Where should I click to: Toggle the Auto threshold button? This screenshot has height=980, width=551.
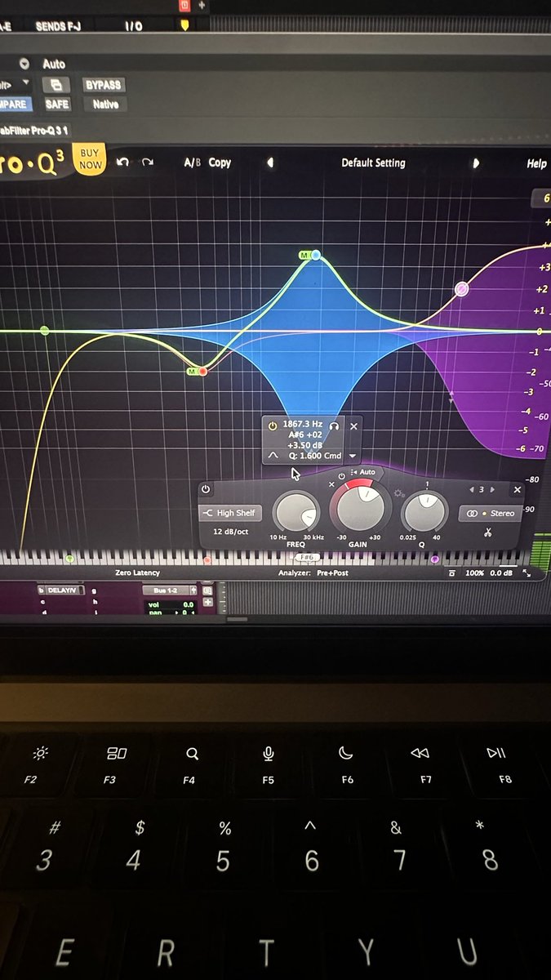click(362, 472)
